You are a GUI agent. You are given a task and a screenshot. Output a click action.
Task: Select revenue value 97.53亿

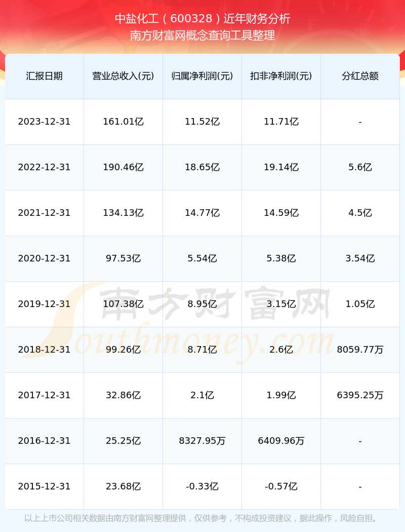123,258
